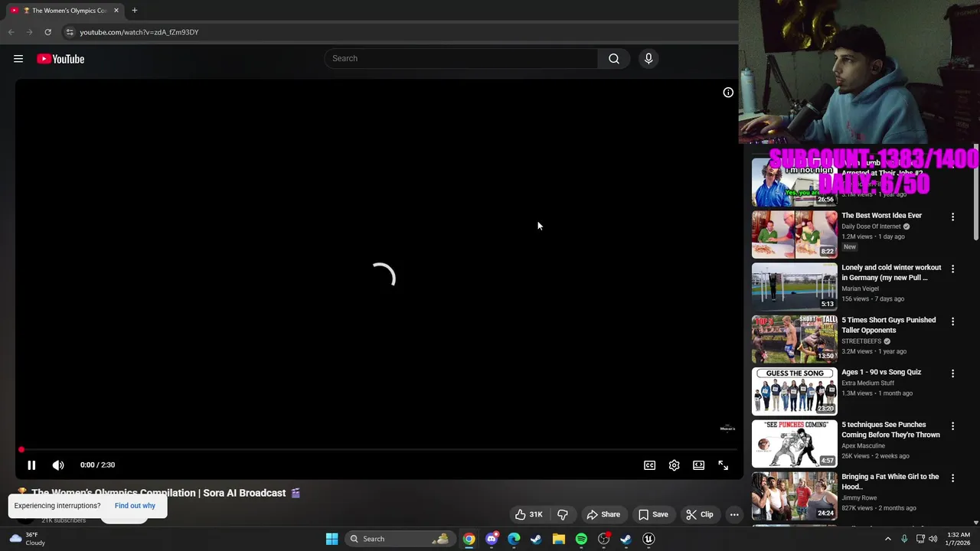980x551 pixels.
Task: Toggle closed captions
Action: (649, 465)
